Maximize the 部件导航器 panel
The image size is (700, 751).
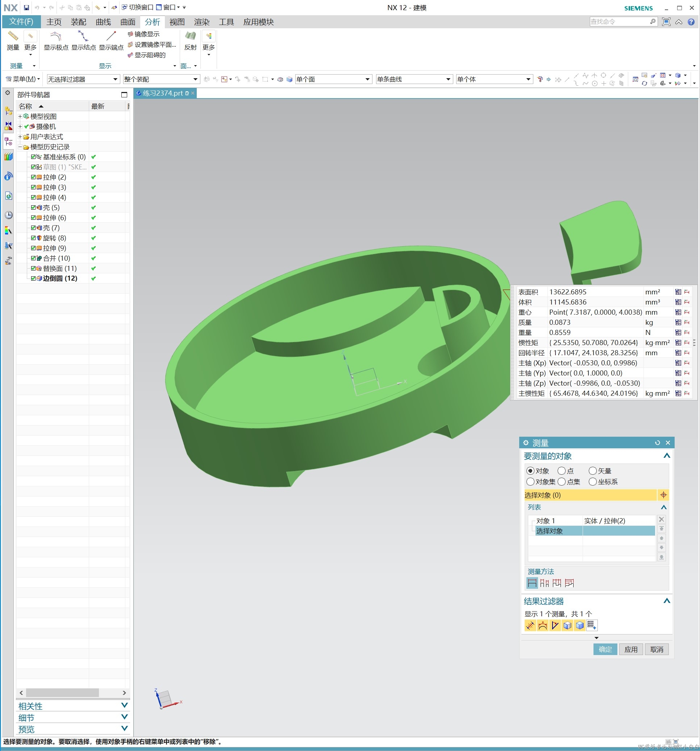124,95
